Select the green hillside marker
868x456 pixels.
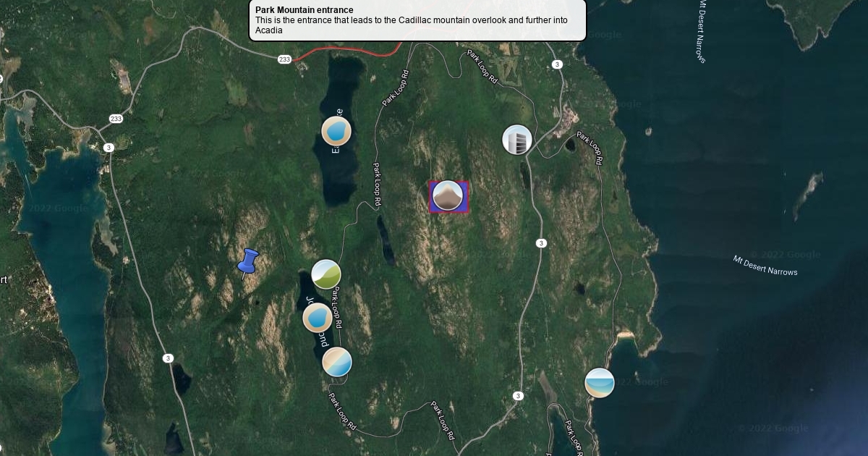tap(326, 274)
